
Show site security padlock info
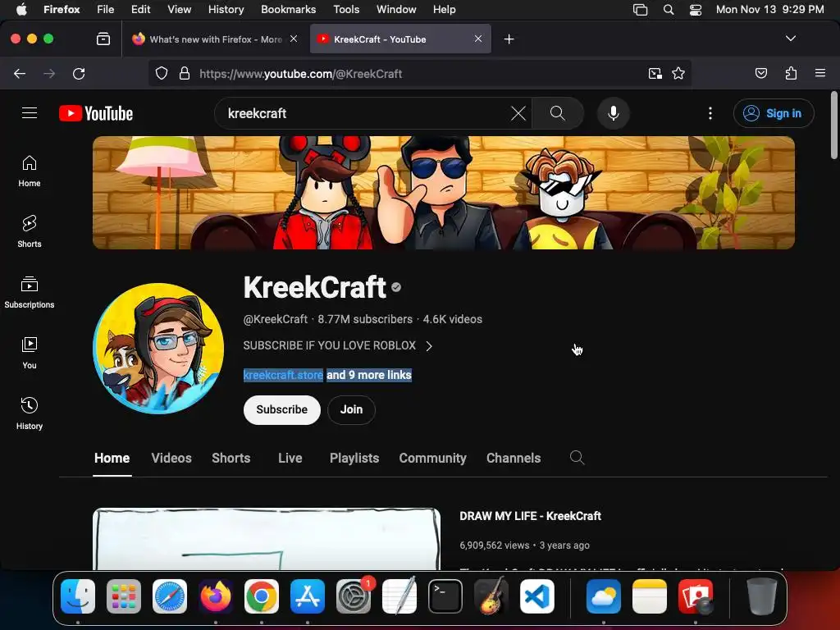[185, 73]
